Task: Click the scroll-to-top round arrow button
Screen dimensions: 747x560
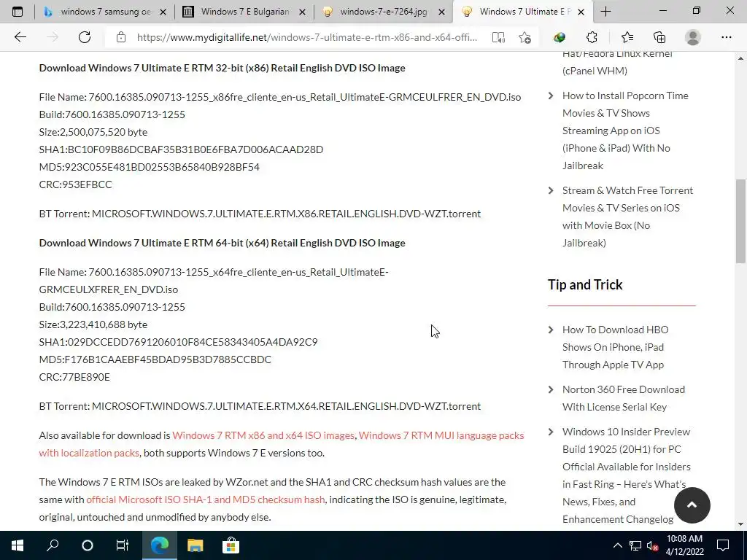Action: click(x=692, y=505)
